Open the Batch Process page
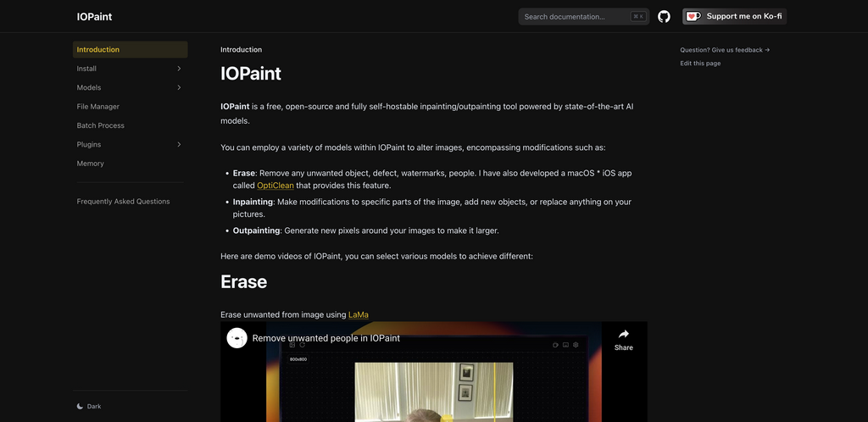Screen dimensions: 868x422 (x=130, y=125)
